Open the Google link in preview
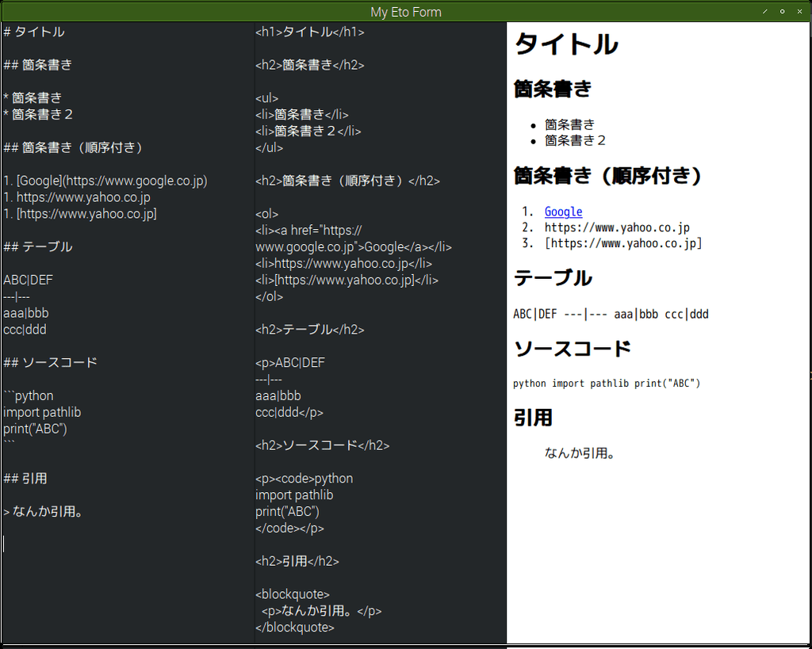 click(563, 212)
